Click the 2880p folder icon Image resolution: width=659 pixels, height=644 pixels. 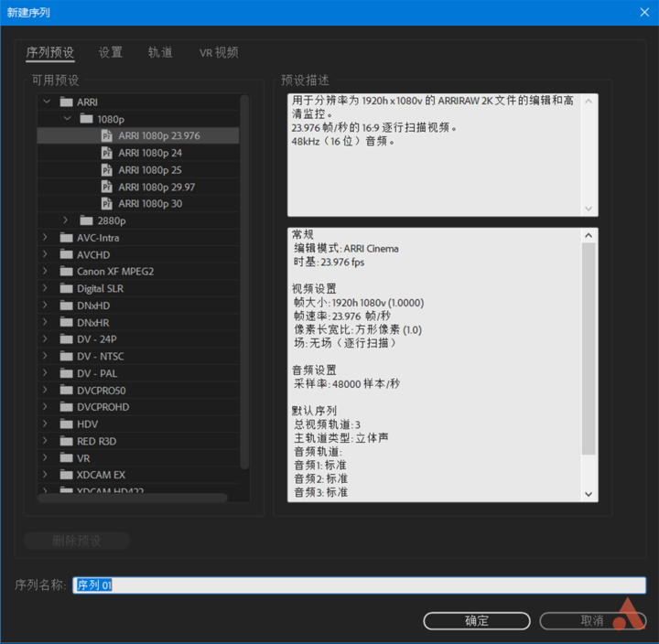tap(87, 220)
